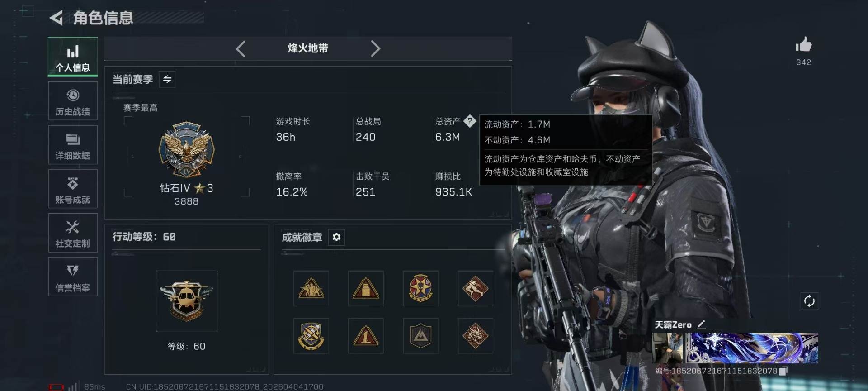Switch to the previous game mode with left chevron
Screen dimensions: 868x391
pyautogui.click(x=241, y=48)
